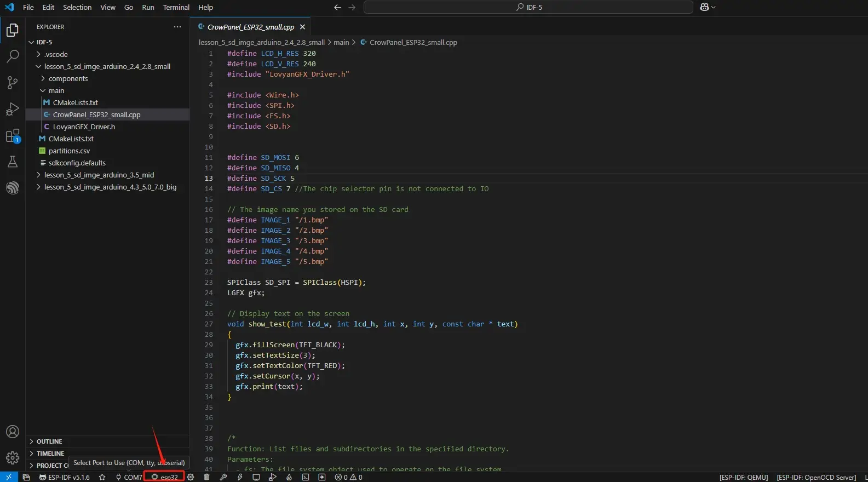Start ESP-IDF debug from status bar icon
Viewport: 868px width, 482px height.
pyautogui.click(x=273, y=477)
